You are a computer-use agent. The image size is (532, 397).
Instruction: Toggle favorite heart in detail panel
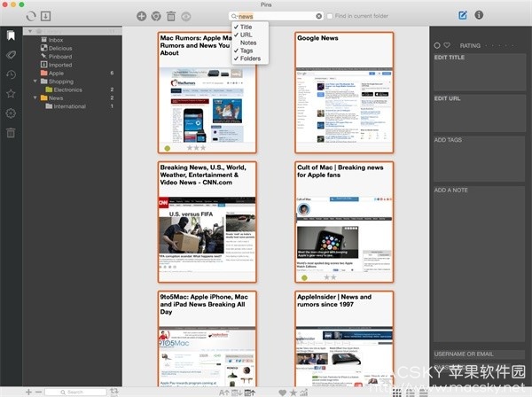tap(447, 45)
